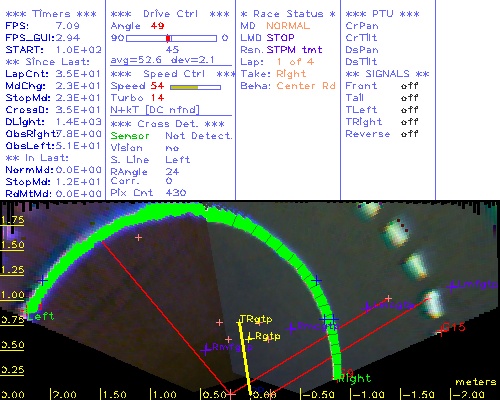Toggle the Tail signal off value
Image resolution: width=500 pixels, height=400 pixels.
(x=409, y=98)
